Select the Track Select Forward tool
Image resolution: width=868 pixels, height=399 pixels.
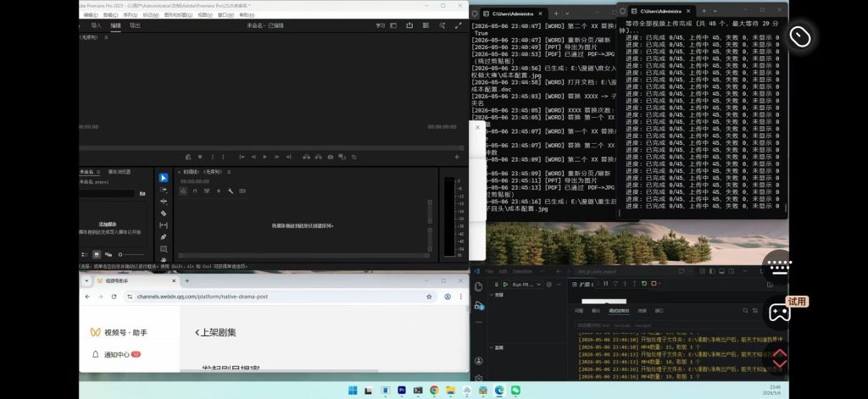click(x=164, y=190)
